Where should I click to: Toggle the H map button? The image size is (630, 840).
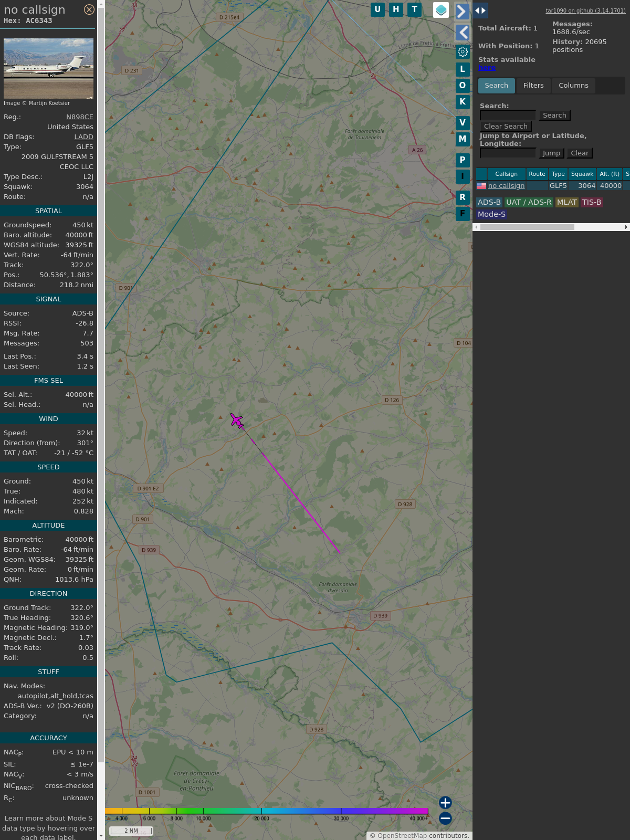pos(396,9)
